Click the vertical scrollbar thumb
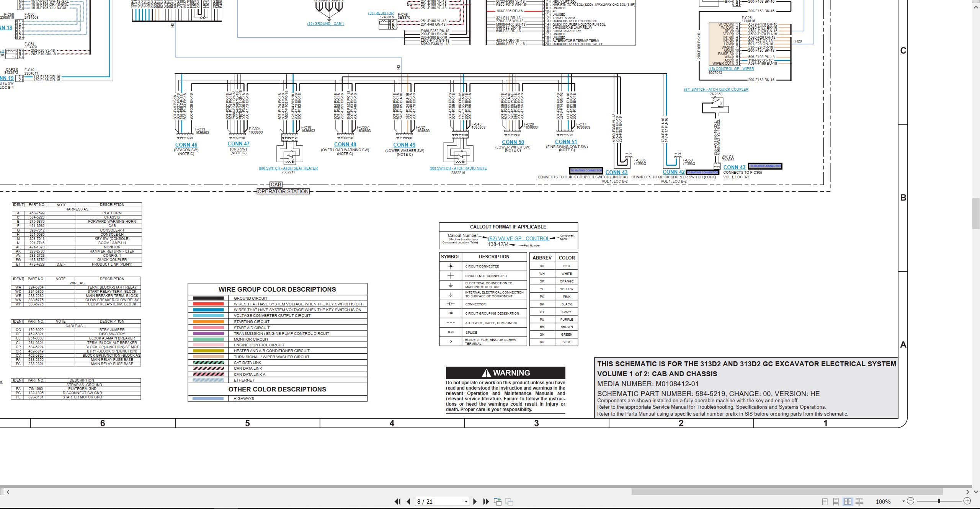The height and width of the screenshot is (509, 980). [976, 214]
